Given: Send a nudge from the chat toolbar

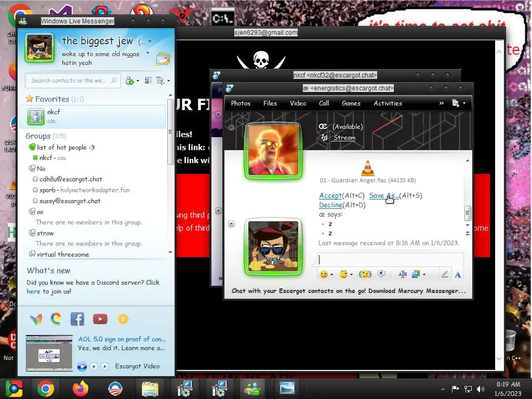Looking at the screenshot, I should tap(365, 274).
